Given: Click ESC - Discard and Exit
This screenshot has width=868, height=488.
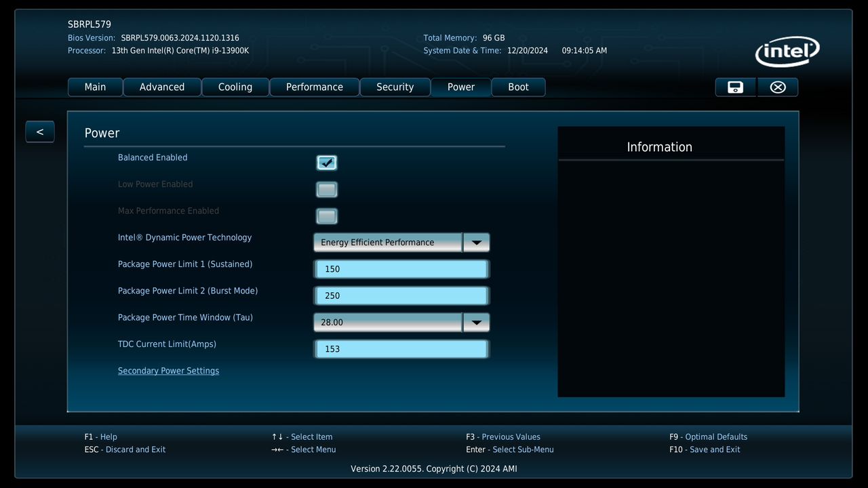Looking at the screenshot, I should pos(125,450).
